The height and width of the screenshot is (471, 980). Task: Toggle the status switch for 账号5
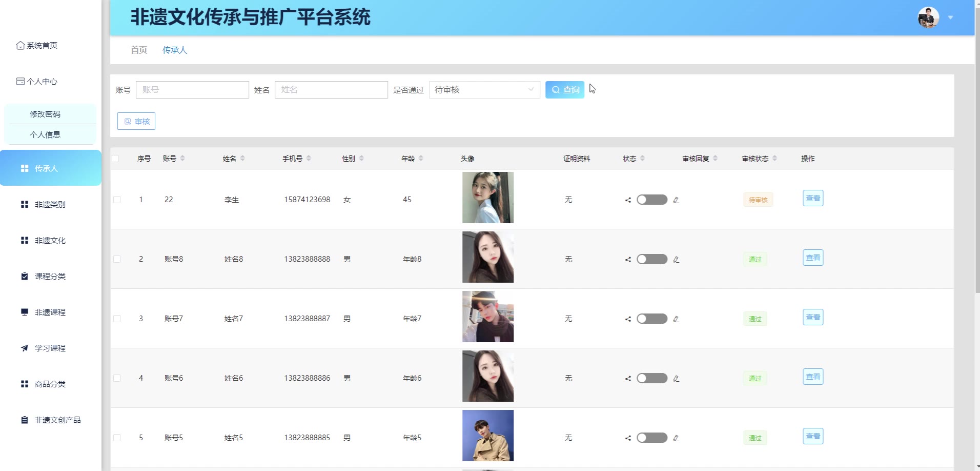click(x=652, y=438)
